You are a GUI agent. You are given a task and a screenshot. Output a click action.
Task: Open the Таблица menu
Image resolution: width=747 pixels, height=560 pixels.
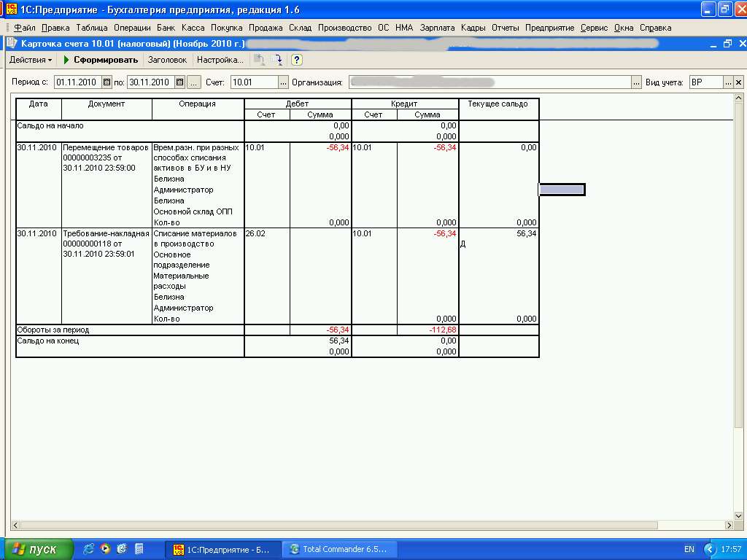91,28
